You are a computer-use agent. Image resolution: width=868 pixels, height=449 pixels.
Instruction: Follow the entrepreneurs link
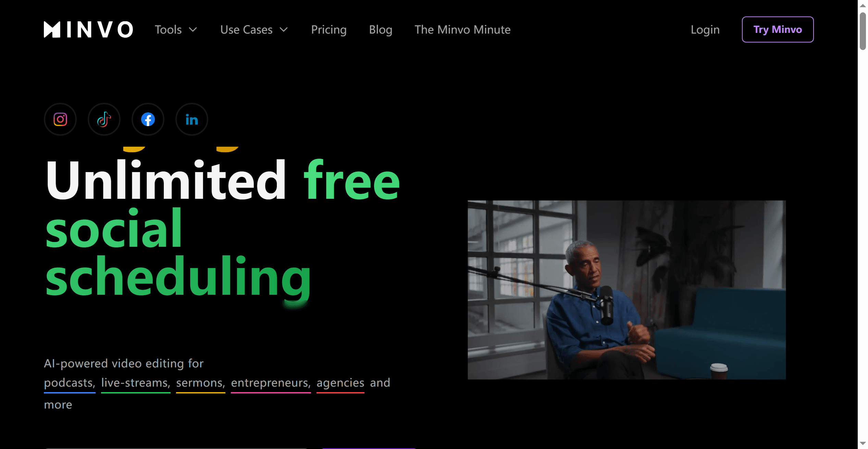point(271,383)
